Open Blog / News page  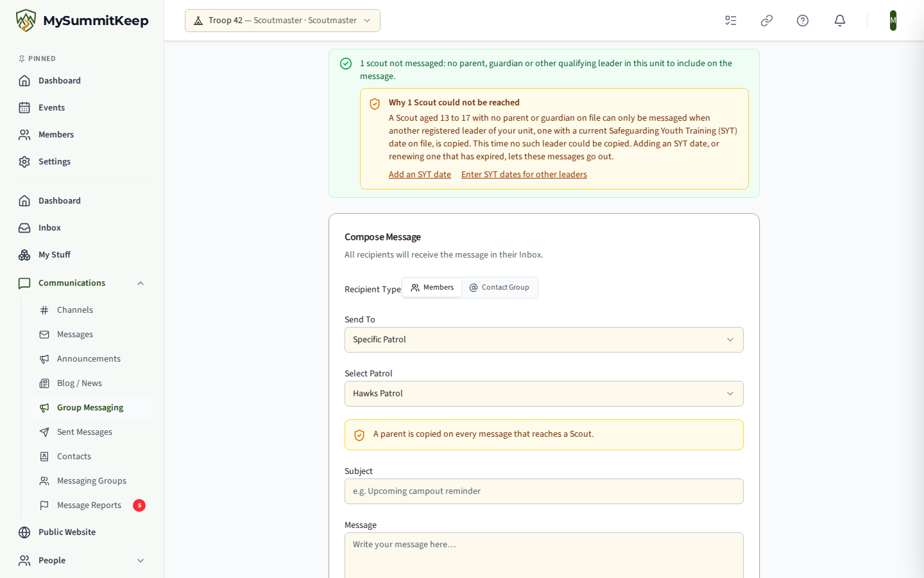tap(92, 383)
